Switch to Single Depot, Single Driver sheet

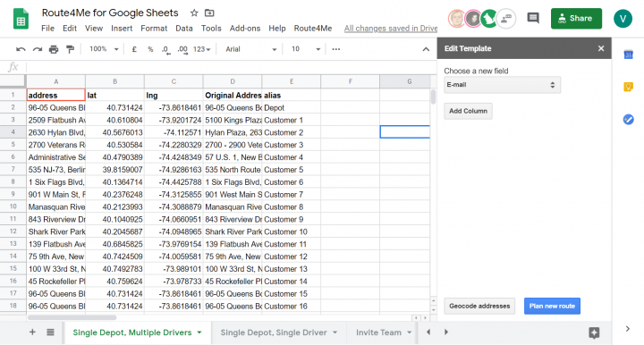click(x=274, y=332)
